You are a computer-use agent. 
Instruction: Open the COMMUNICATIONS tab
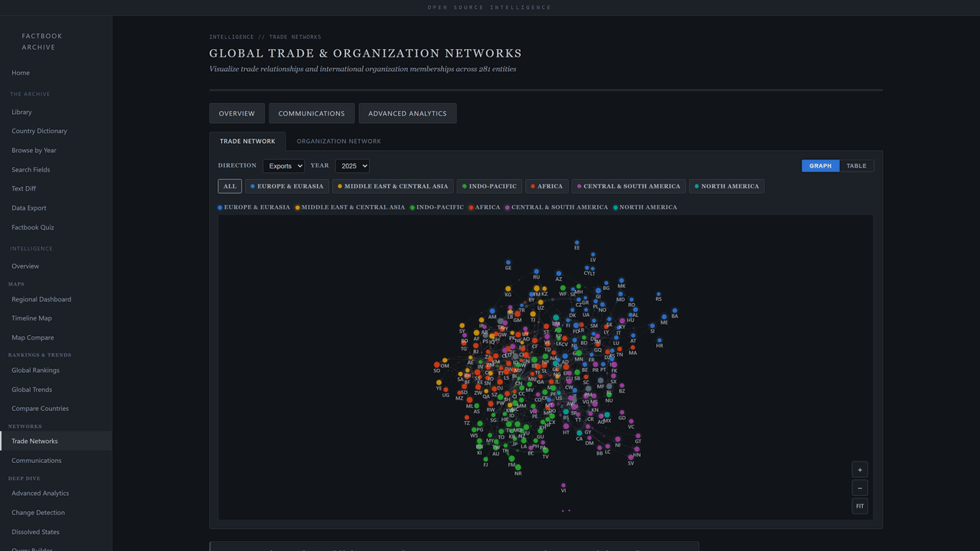pyautogui.click(x=311, y=112)
